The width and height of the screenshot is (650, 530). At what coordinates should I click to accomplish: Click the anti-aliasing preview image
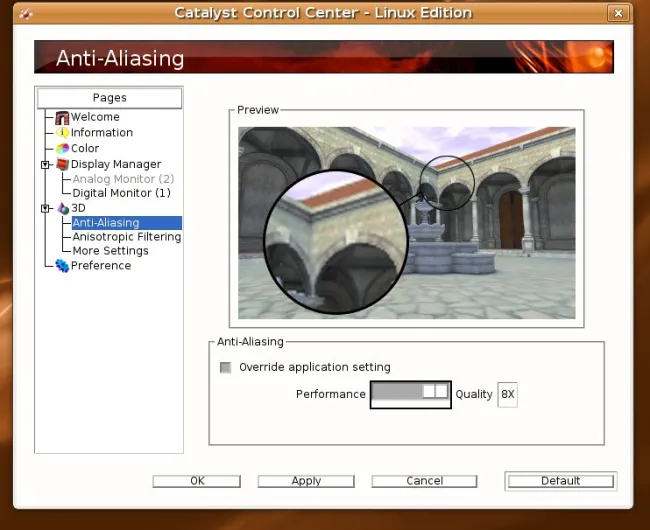[407, 223]
